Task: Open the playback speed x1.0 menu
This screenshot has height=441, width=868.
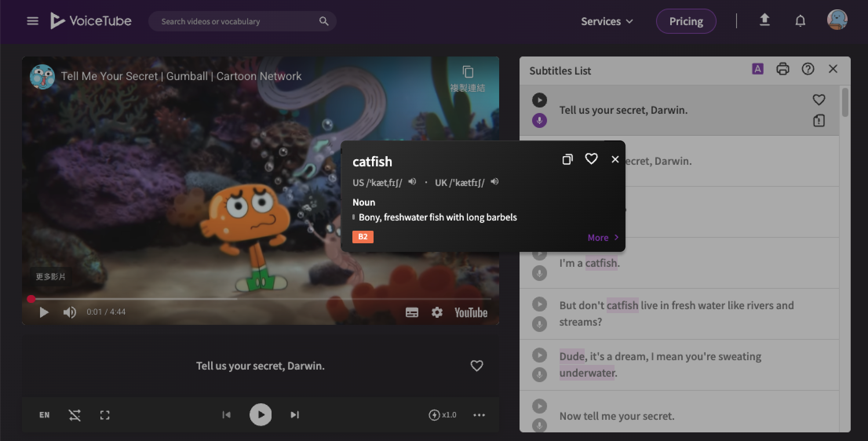Action: point(442,415)
